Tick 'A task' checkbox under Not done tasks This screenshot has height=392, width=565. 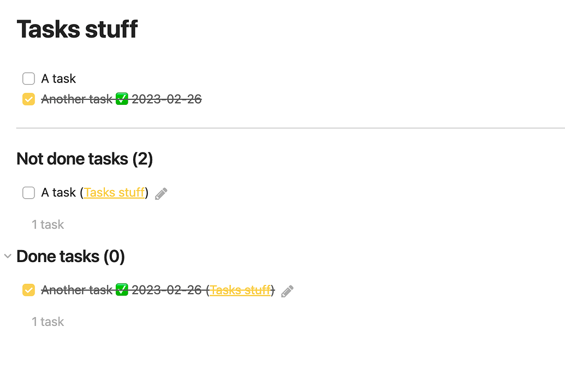(28, 193)
